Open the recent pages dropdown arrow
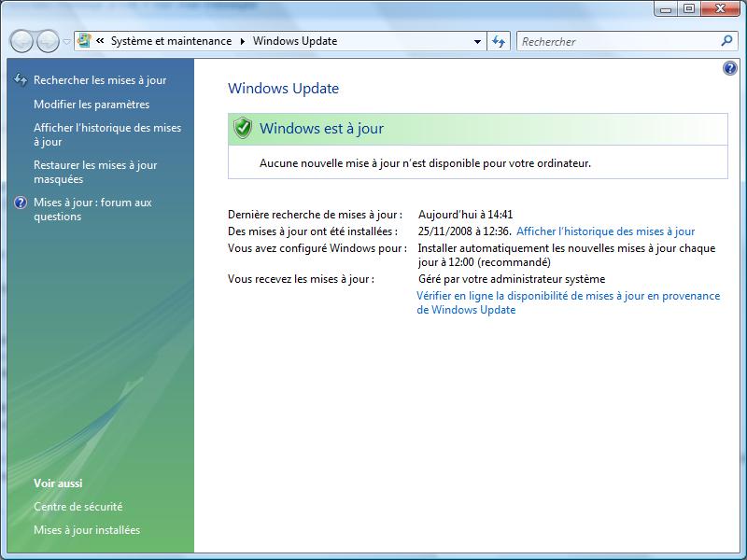The width and height of the screenshot is (747, 560). [66, 42]
